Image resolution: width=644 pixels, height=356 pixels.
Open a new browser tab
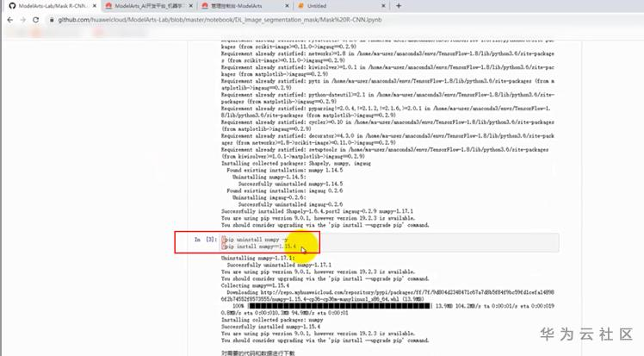pos(399,6)
